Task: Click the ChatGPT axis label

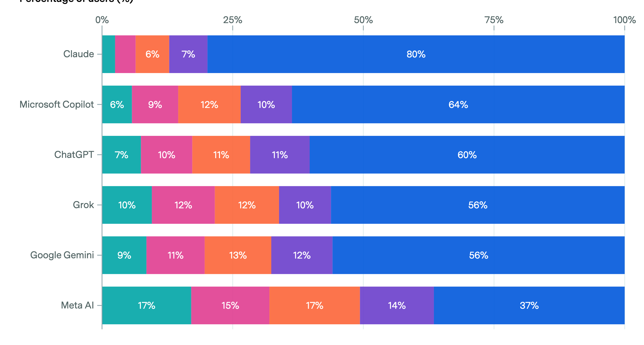Action: click(74, 155)
